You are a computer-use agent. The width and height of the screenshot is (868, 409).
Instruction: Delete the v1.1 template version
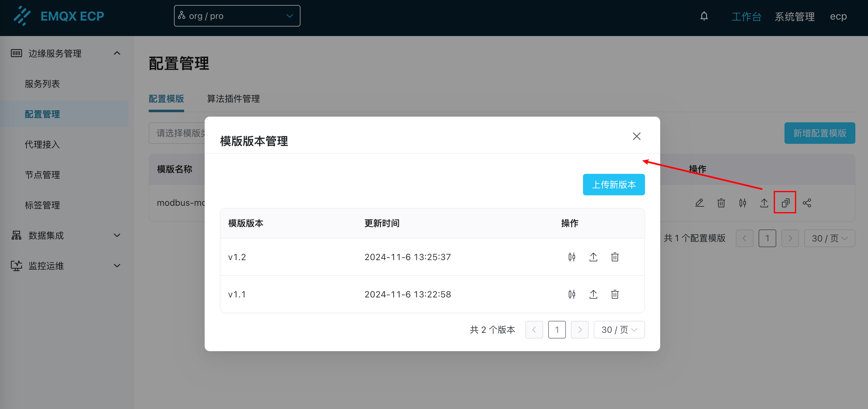tap(615, 295)
